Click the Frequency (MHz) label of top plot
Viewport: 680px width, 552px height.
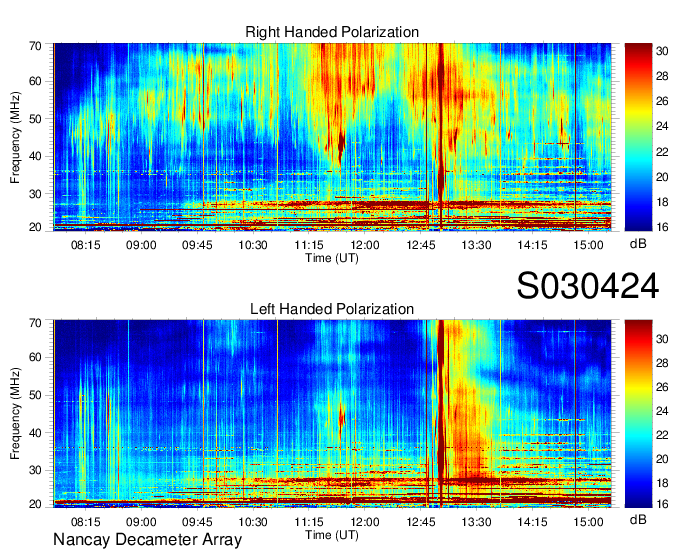click(15, 137)
